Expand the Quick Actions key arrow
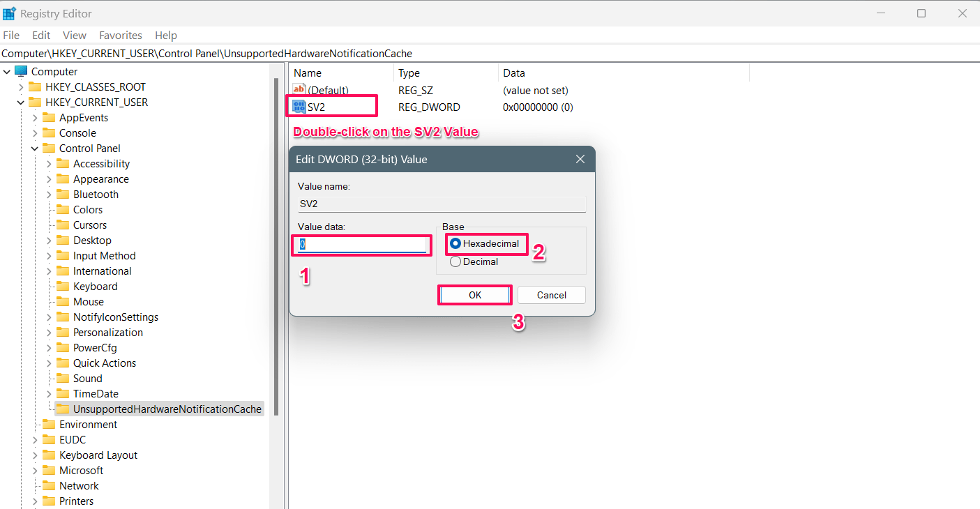Viewport: 980px width, 509px height. click(49, 363)
